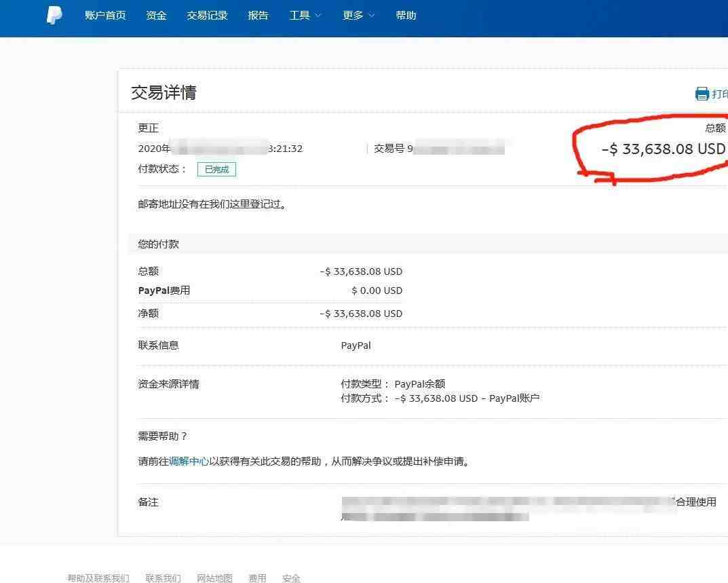Click the 调解中心 link
728x583 pixels.
(x=189, y=462)
